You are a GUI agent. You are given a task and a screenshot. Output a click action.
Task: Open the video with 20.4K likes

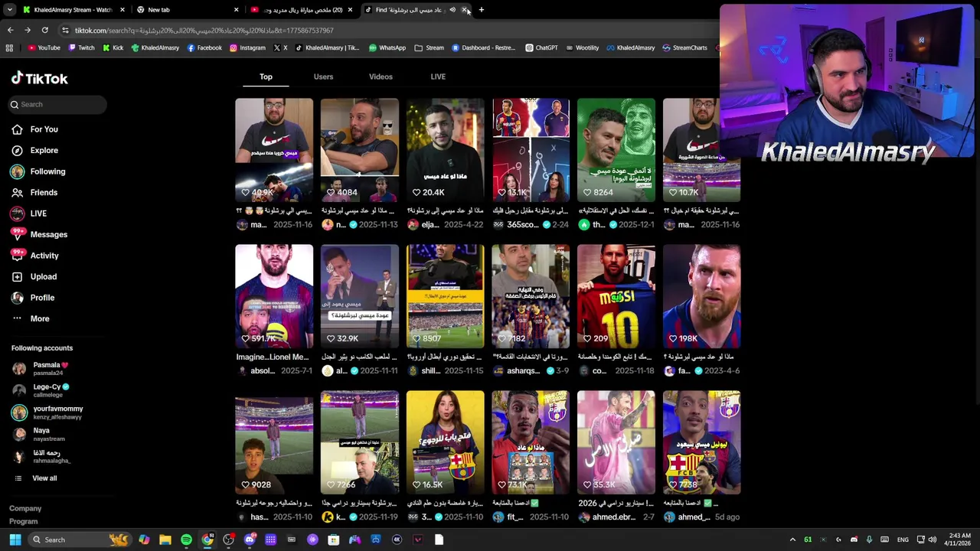(x=446, y=150)
